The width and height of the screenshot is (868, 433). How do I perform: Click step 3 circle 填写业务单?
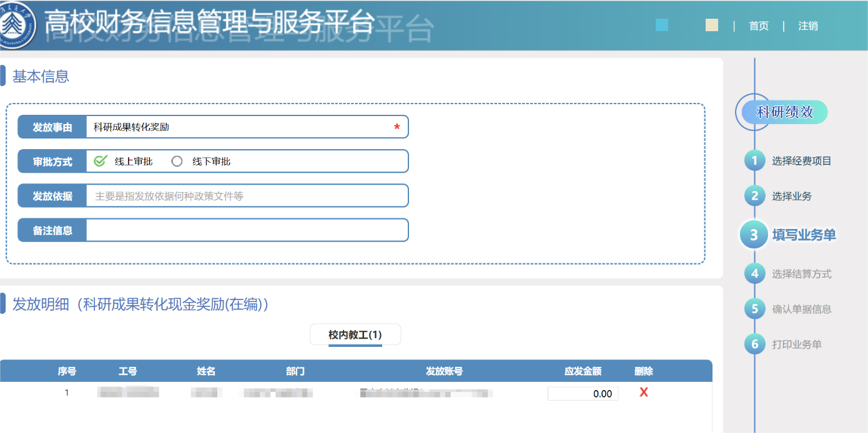[754, 235]
